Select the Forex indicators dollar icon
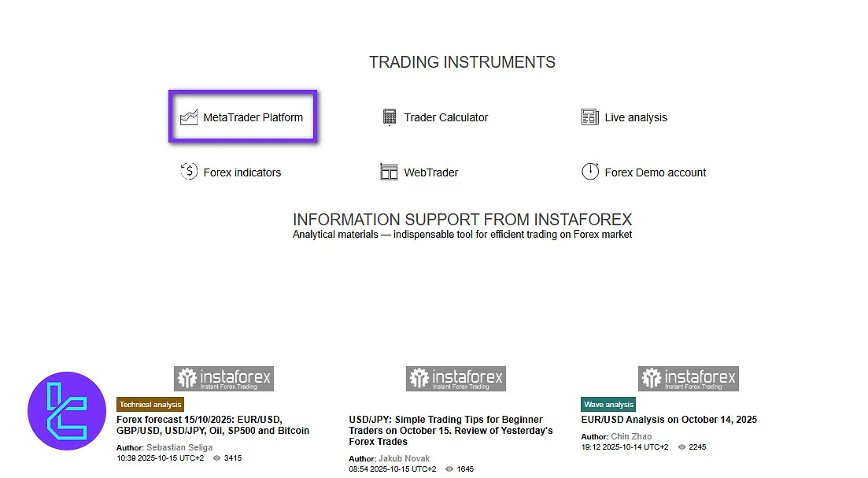The width and height of the screenshot is (868, 478). (189, 172)
